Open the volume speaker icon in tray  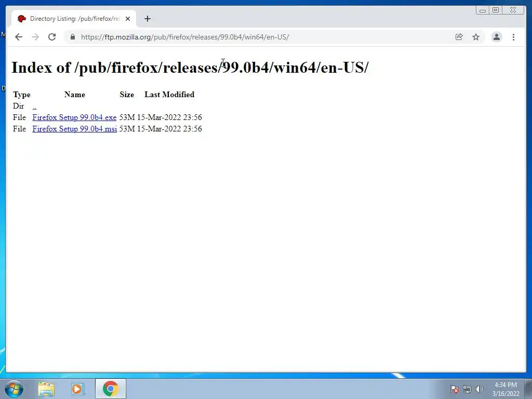pyautogui.click(x=480, y=389)
